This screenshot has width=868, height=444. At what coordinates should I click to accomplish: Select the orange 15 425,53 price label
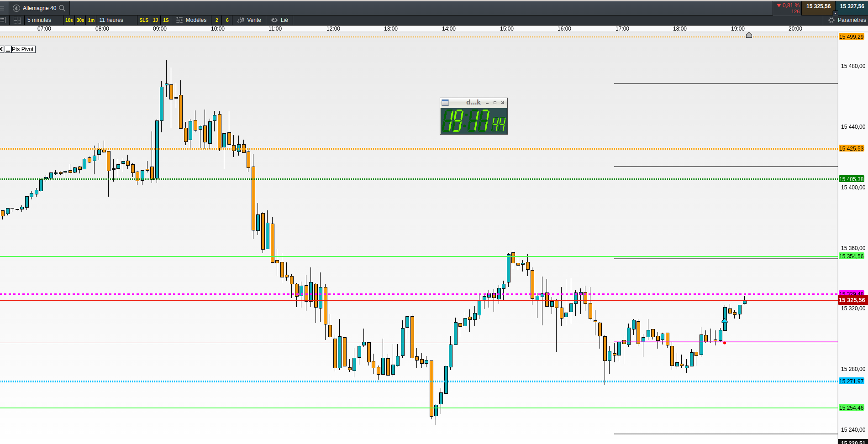(852, 149)
